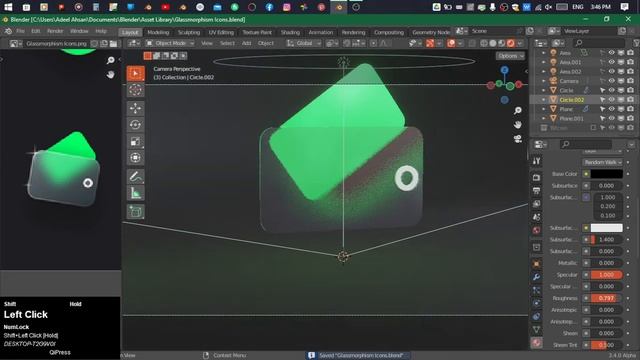The width and height of the screenshot is (640, 360).
Task: Hide the Camera object via eye icon
Action: [x=611, y=81]
